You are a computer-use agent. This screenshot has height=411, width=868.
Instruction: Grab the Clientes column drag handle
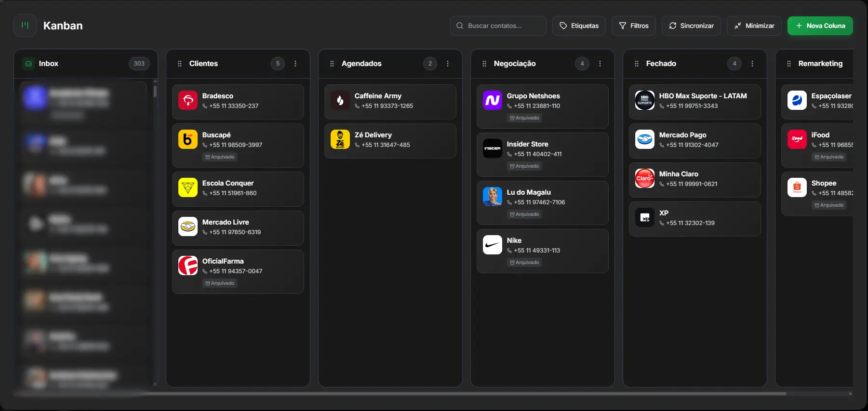[x=180, y=64]
